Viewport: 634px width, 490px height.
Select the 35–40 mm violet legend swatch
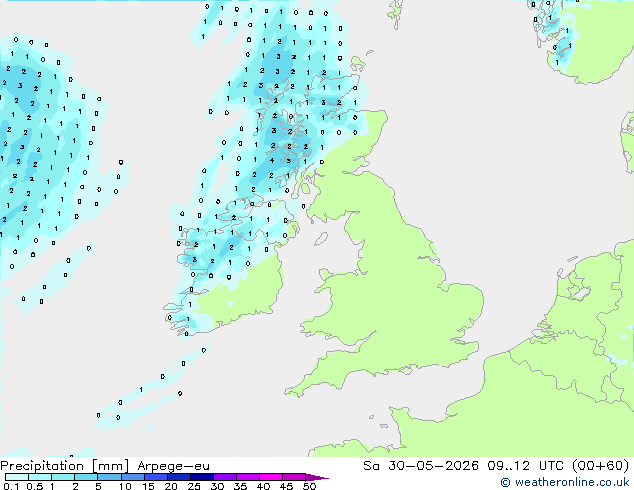click(x=248, y=477)
